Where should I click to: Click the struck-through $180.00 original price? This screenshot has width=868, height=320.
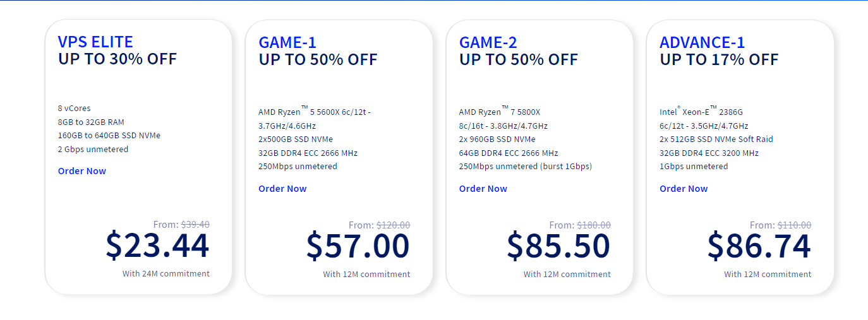[x=594, y=225]
